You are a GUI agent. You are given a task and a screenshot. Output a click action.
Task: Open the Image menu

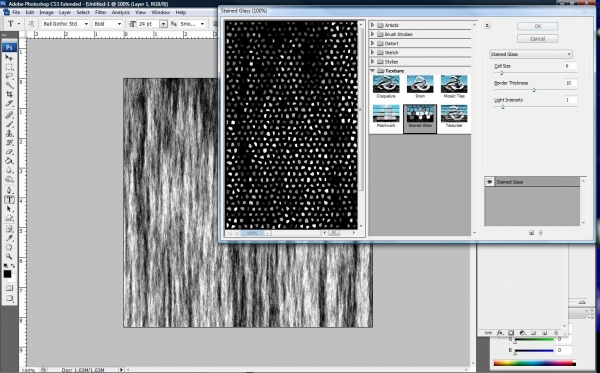pyautogui.click(x=46, y=12)
